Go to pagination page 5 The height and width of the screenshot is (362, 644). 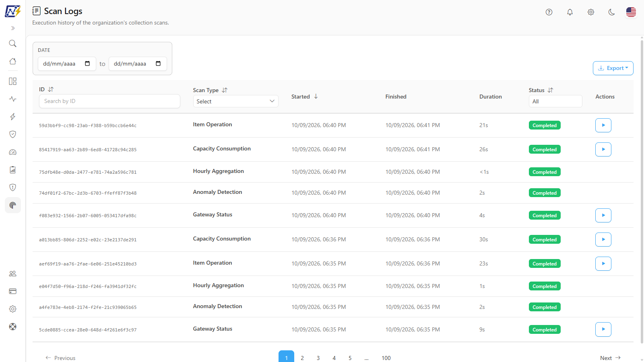point(350,358)
